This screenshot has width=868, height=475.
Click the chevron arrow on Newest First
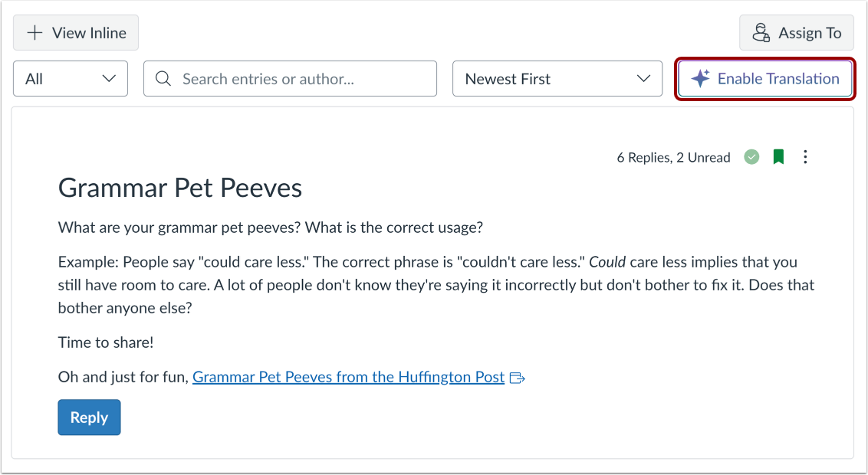644,79
